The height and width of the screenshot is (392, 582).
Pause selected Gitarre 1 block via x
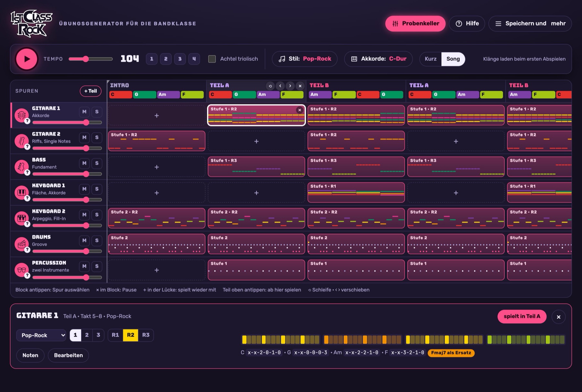tap(300, 110)
